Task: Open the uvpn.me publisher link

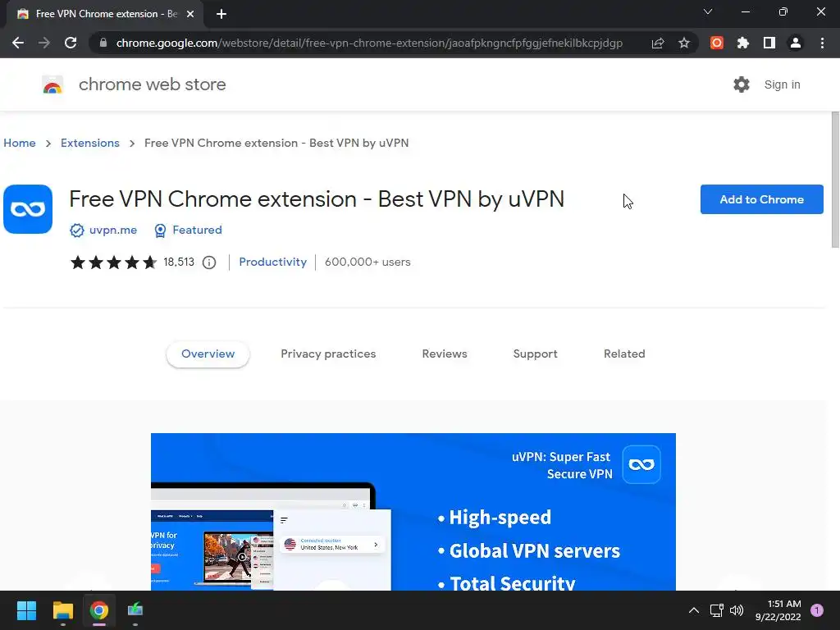Action: click(113, 230)
